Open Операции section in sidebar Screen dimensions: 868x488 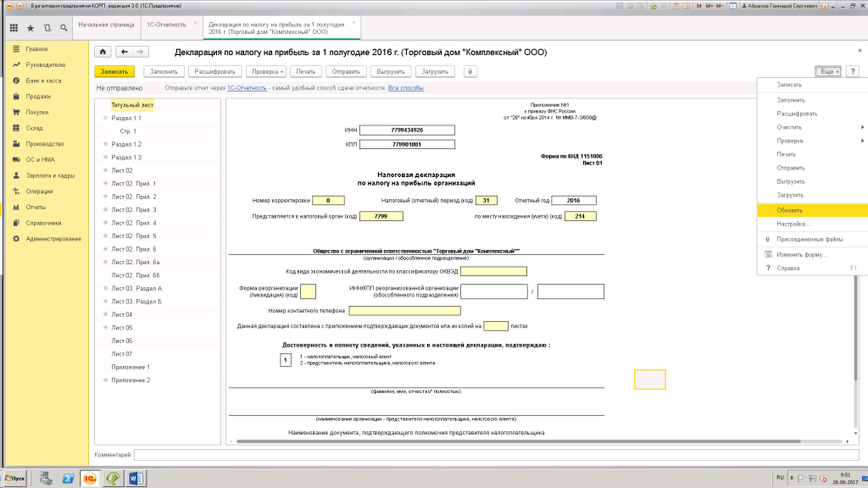[x=39, y=191]
